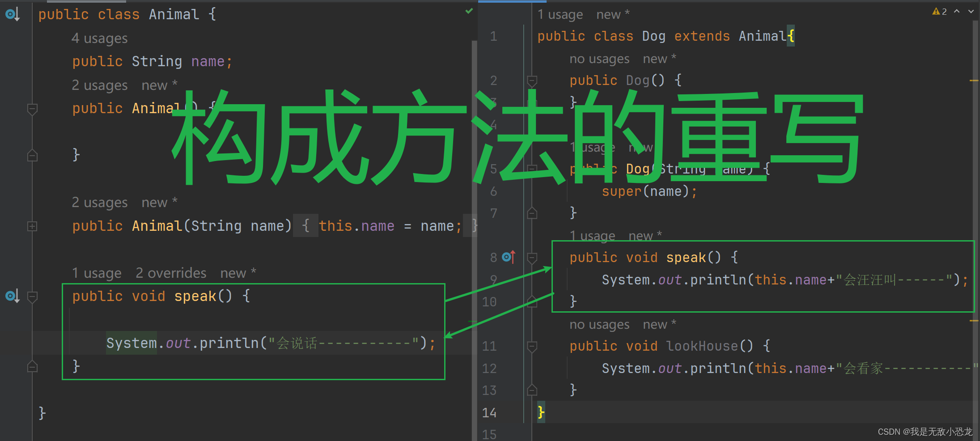Click 'new *' author hint above Animal speak()
The image size is (980, 441).
click(238, 273)
